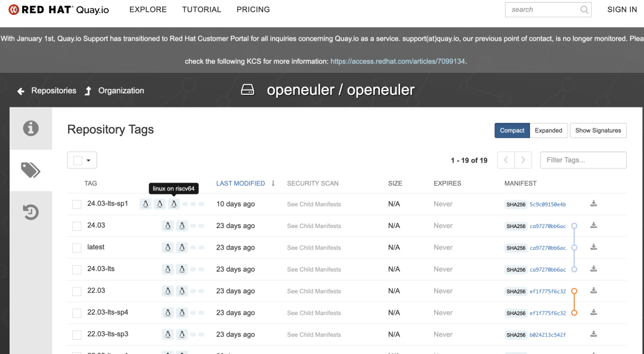Fetch tag download icon for 22.03-lts-sp4
Viewport: 644px width, 354px height.
(593, 312)
